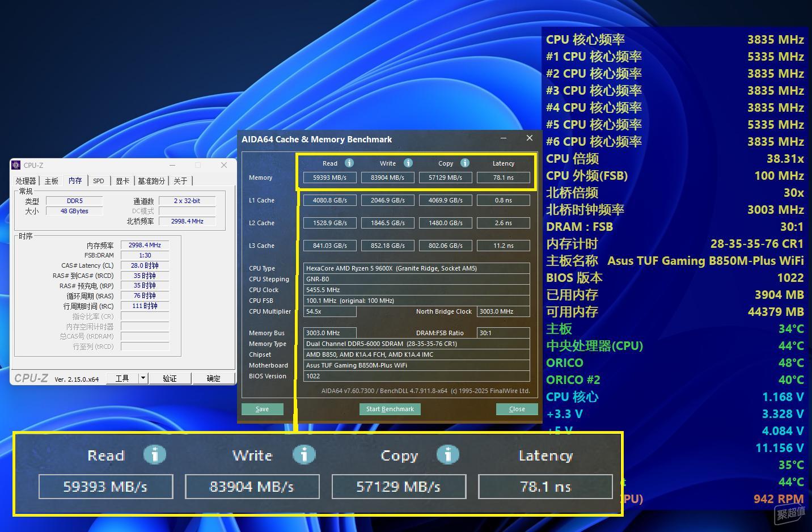Click the North Bridge Clock value 3003.0 MHz
The image size is (812, 532).
[504, 311]
